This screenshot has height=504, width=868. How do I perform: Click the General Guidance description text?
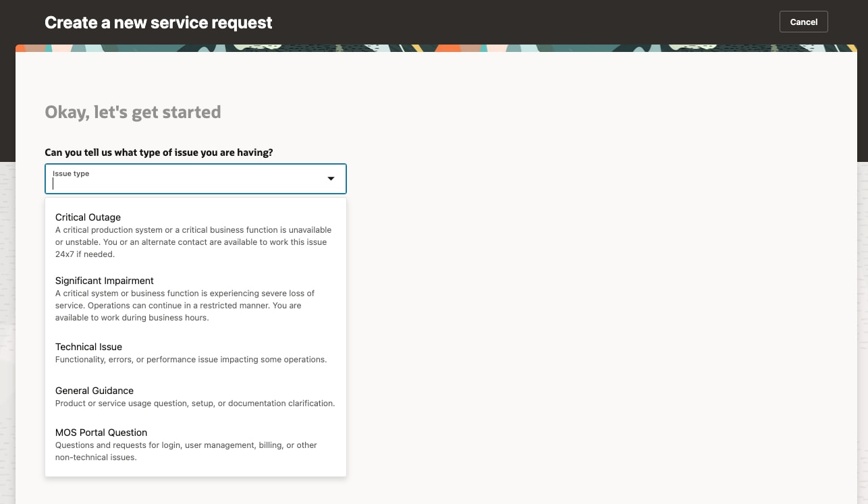point(195,403)
